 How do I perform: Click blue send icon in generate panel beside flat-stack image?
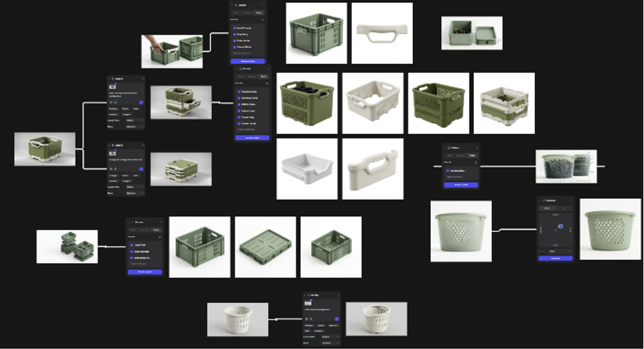141,169
